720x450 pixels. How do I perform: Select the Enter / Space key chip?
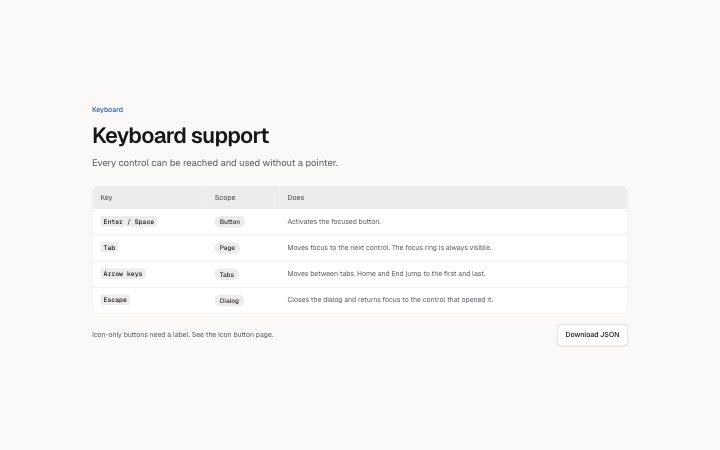[129, 222]
